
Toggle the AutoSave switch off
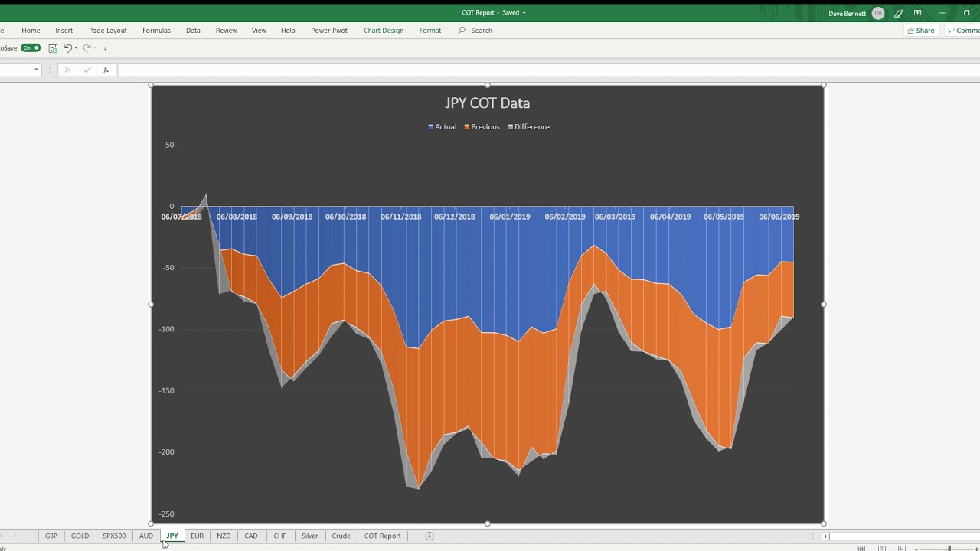pos(31,48)
